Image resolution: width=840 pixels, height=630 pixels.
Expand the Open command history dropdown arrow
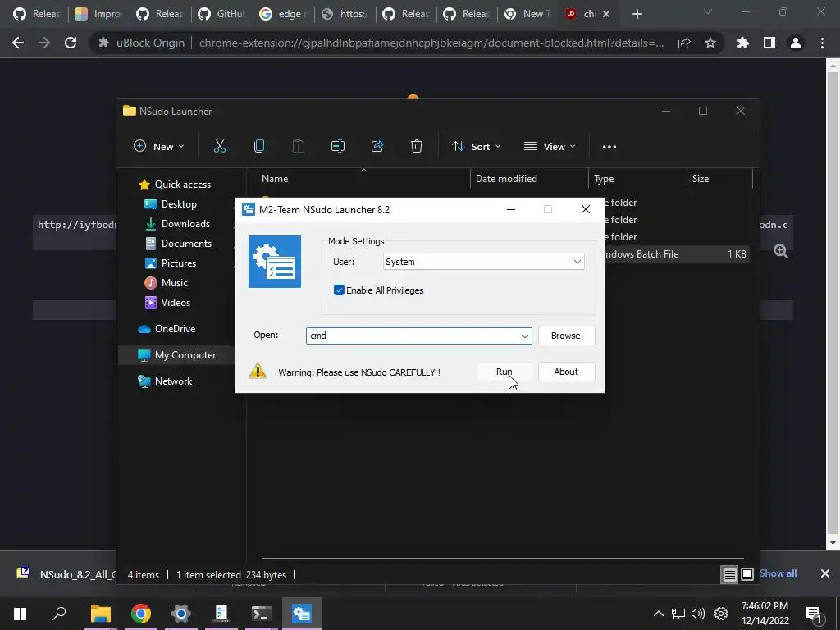tap(524, 336)
